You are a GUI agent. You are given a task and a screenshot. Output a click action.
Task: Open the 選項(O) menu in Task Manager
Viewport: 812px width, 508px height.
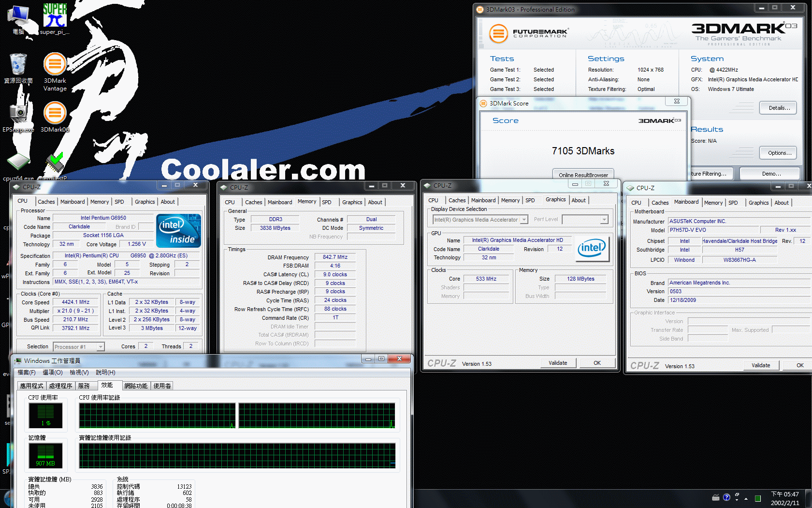tap(53, 373)
